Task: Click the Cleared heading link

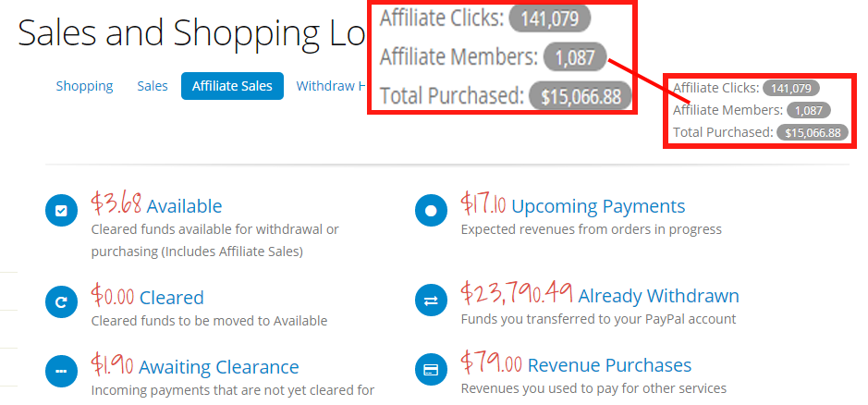Action: [171, 298]
